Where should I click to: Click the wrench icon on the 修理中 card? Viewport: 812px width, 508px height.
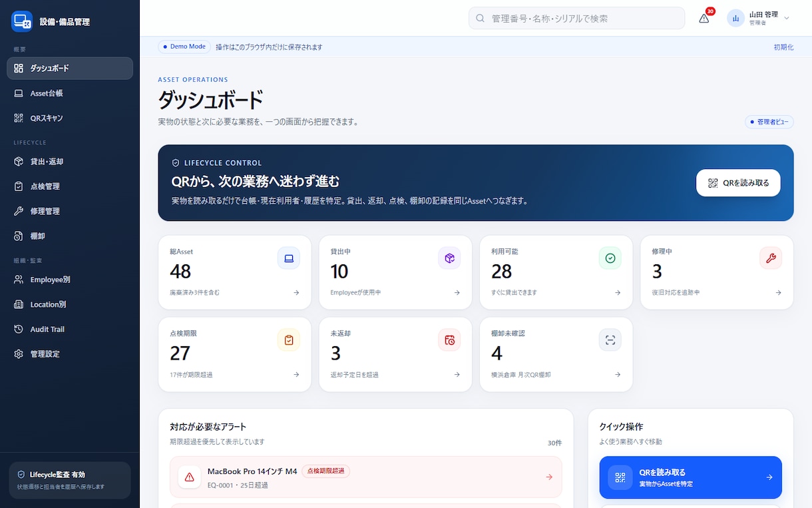[x=771, y=258]
